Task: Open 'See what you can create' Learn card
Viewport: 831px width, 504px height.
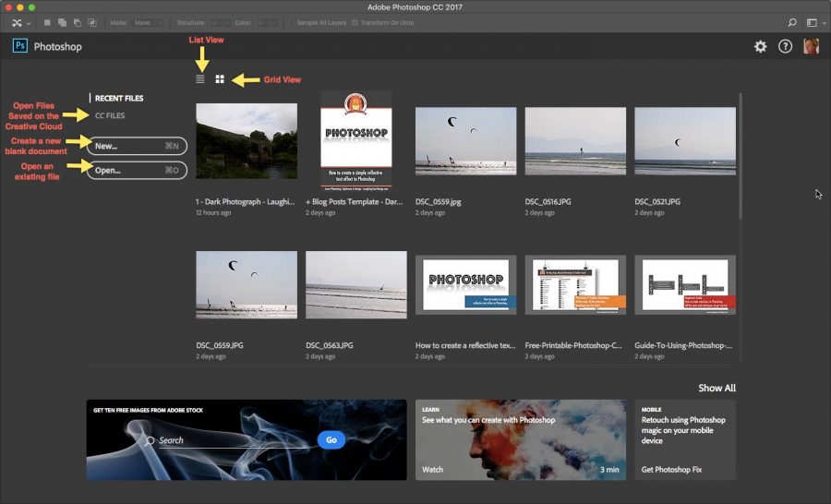Action: (x=521, y=440)
